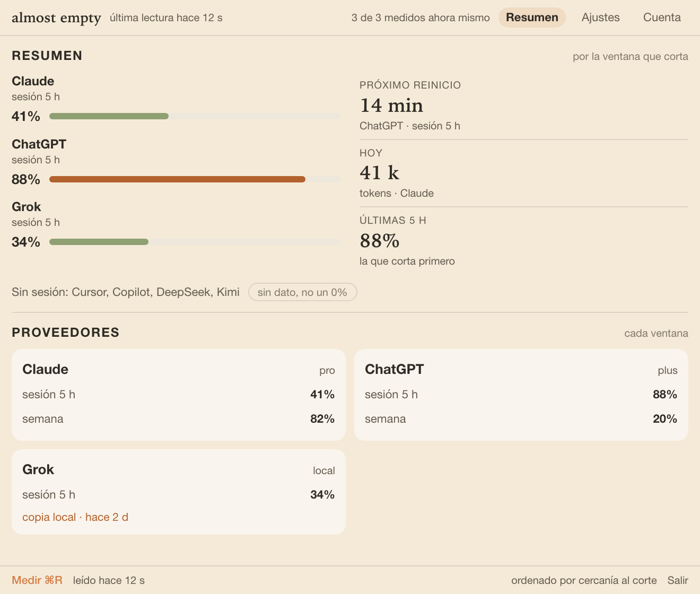Click 'Sin sesión: Cursor, Copilot, DeepSeek, Kimi'
This screenshot has height=594, width=700.
click(126, 292)
